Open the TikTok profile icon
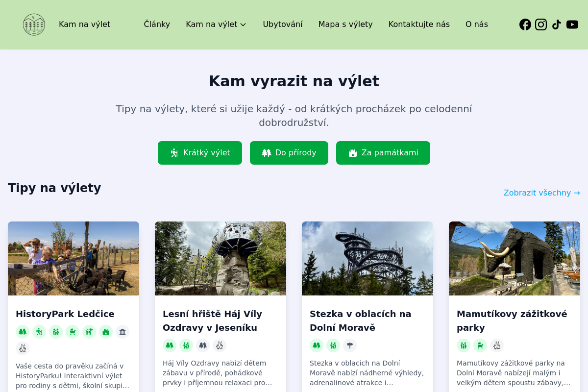Screen dimensions: 588x392 (557, 24)
